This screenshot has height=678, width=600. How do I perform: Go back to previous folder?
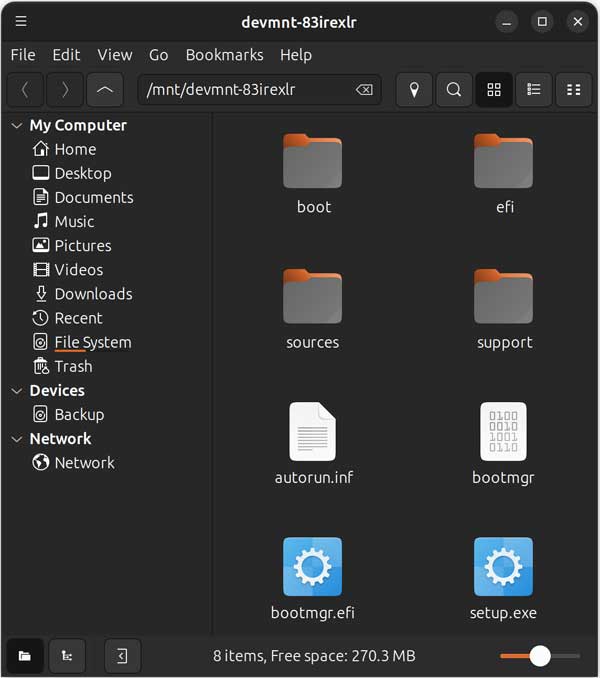25,90
